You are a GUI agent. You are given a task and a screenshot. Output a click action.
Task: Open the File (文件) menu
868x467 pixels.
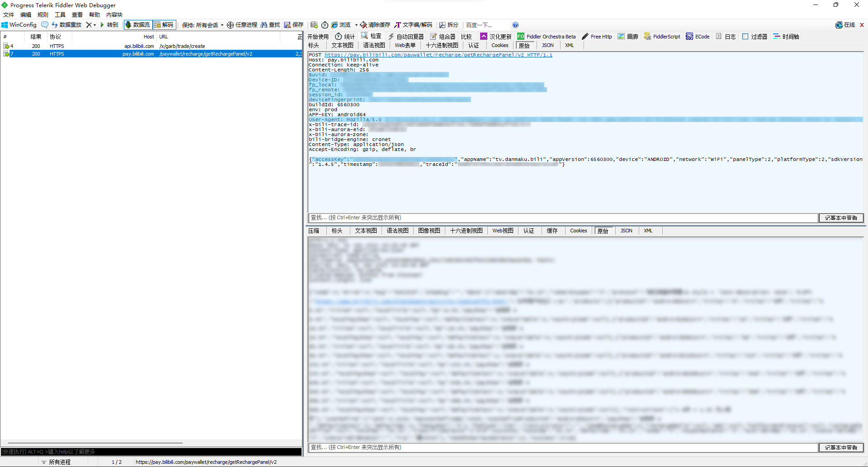pos(9,15)
